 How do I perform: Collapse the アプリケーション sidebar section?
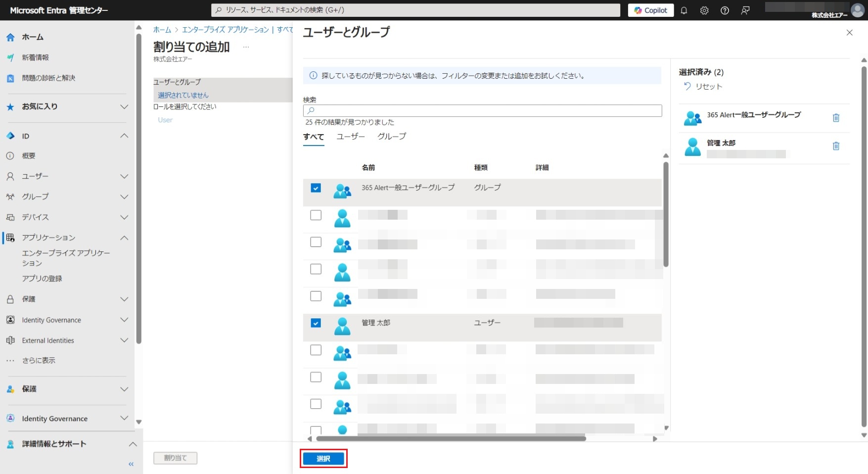coord(124,238)
